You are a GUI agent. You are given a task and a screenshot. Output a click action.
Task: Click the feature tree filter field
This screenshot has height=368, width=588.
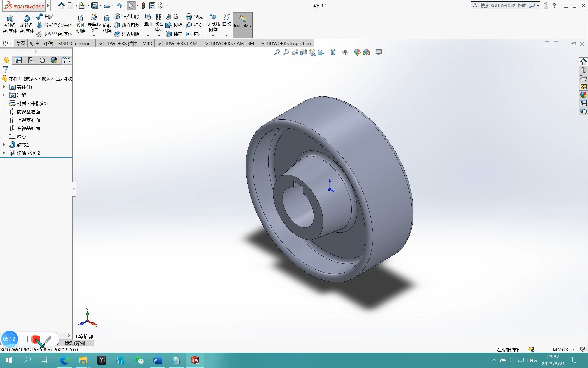(37, 70)
